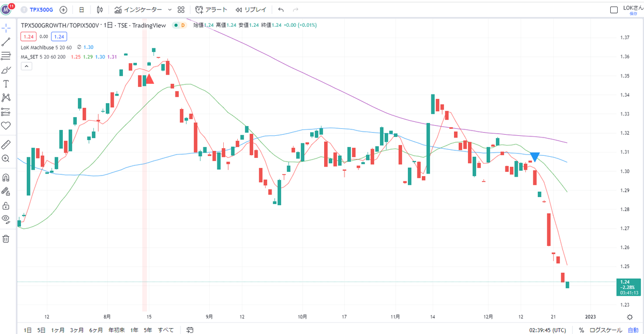
Task: Set date range to 3ヶ月
Action: tap(77, 330)
